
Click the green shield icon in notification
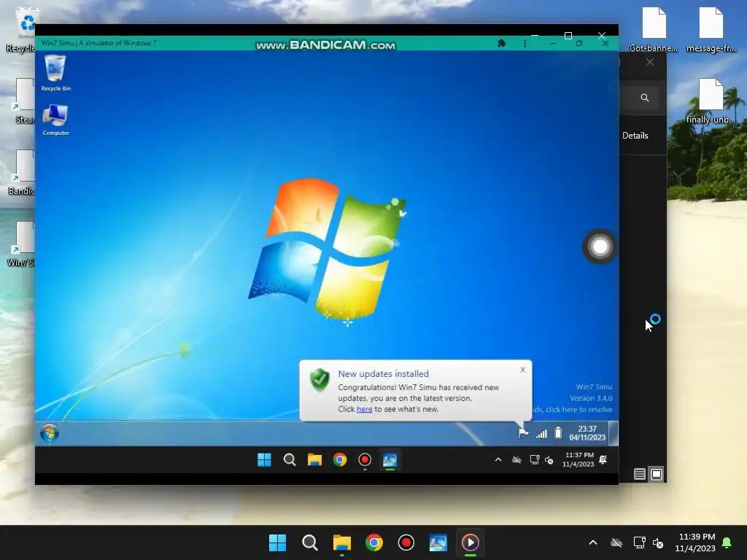pyautogui.click(x=320, y=380)
